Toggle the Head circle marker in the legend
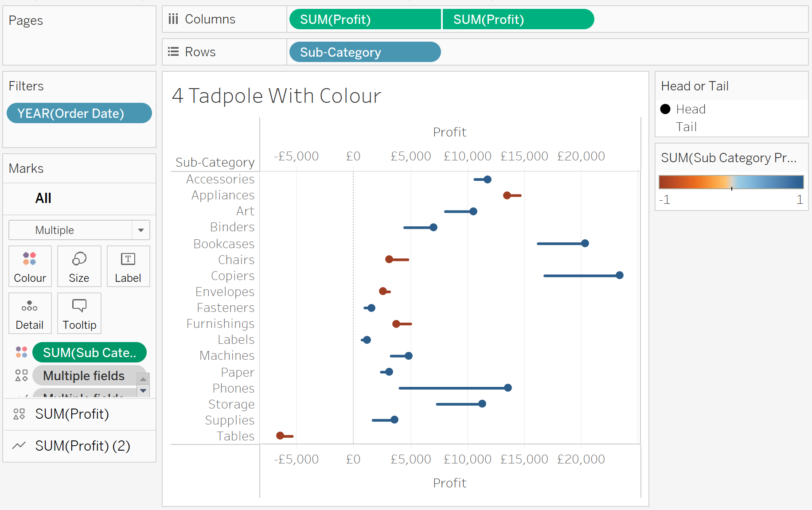Screen dimensions: 812x510 (665, 109)
